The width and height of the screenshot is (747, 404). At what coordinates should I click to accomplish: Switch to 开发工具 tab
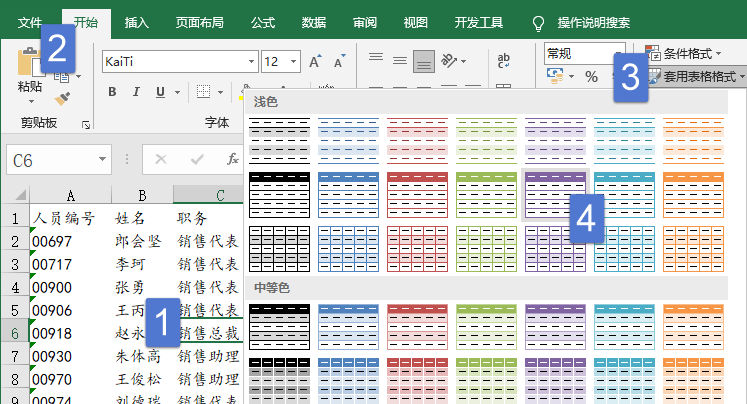point(478,22)
